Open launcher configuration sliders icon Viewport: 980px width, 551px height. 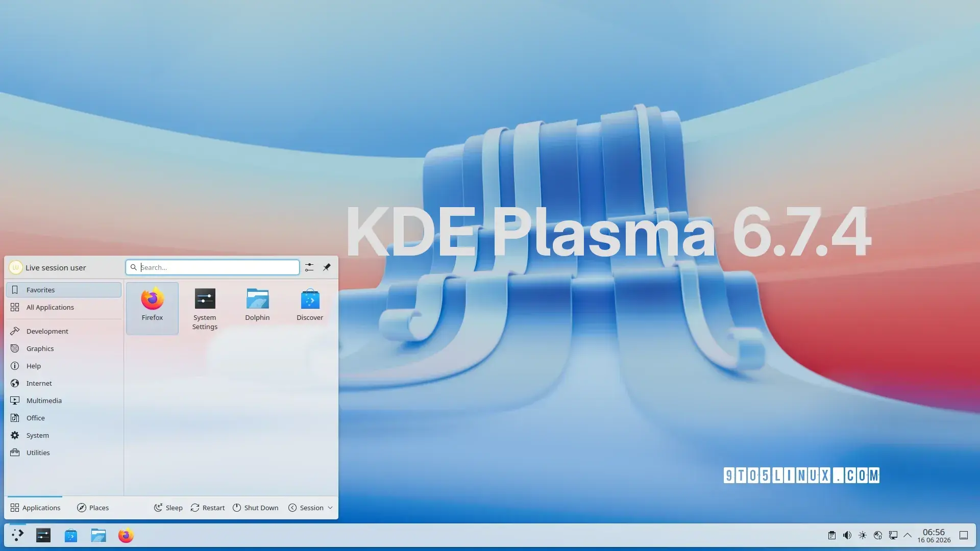309,267
